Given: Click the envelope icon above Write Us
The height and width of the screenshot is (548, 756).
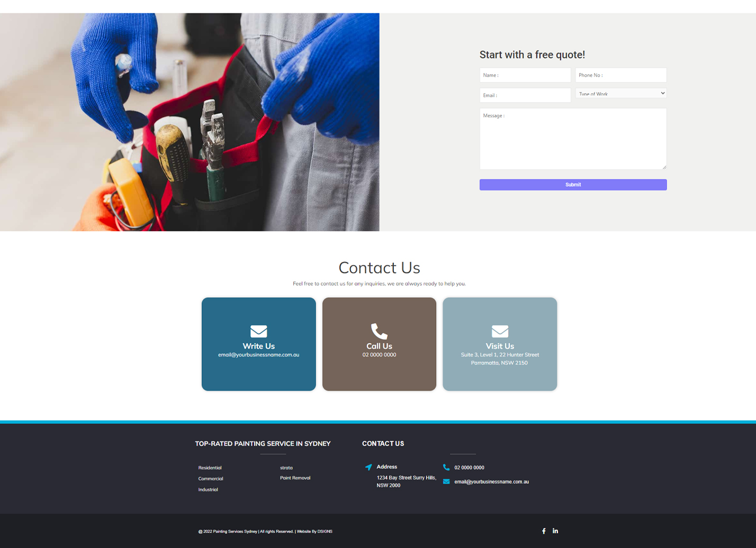Looking at the screenshot, I should pyautogui.click(x=258, y=331).
